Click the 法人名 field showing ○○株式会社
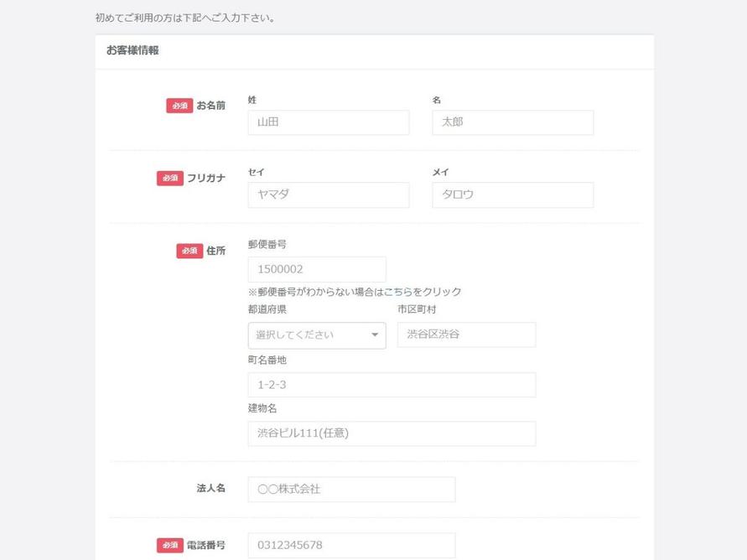 coord(351,490)
